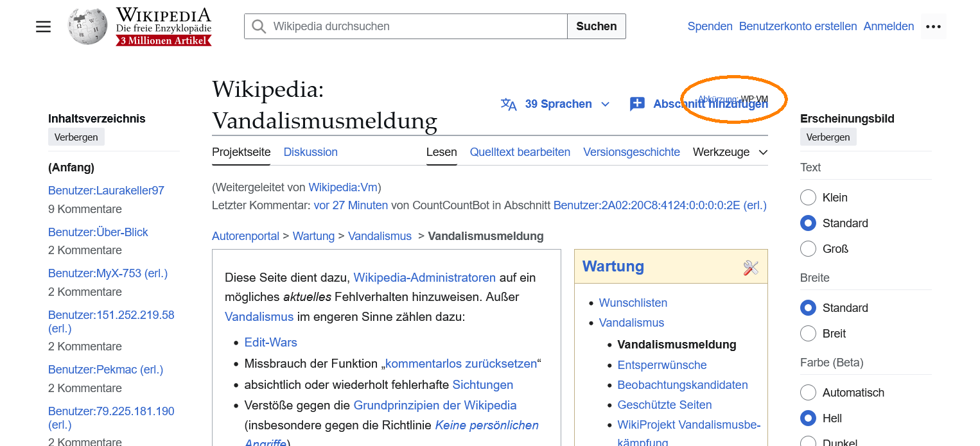Screen dimensions: 980x446
Task: Open Vandalismus in Wartung box
Action: (x=631, y=323)
